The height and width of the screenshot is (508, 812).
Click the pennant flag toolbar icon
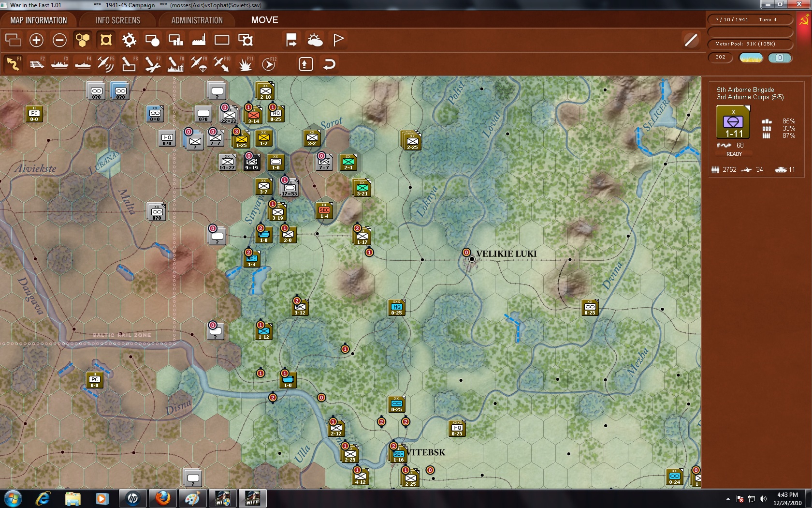(x=338, y=40)
